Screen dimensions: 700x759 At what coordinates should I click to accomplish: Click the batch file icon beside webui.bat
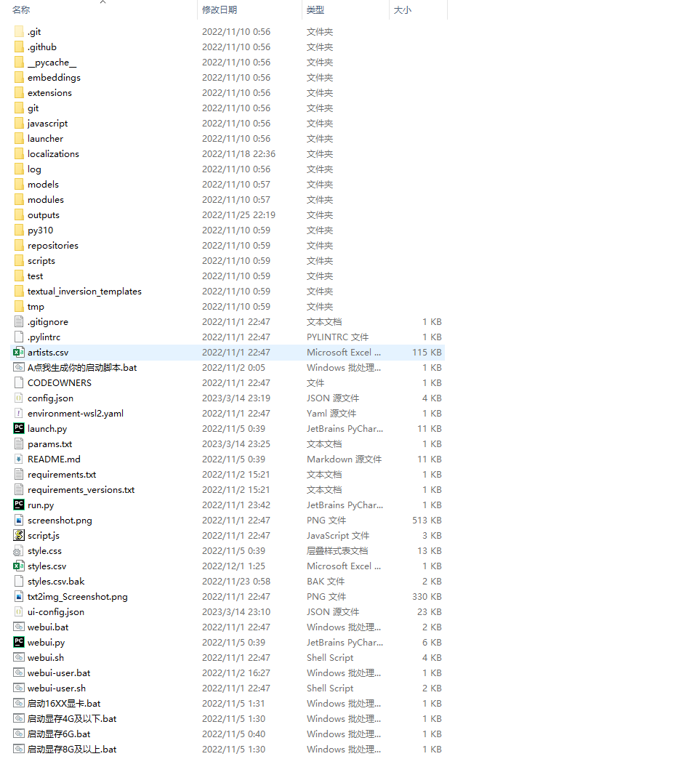click(x=18, y=627)
